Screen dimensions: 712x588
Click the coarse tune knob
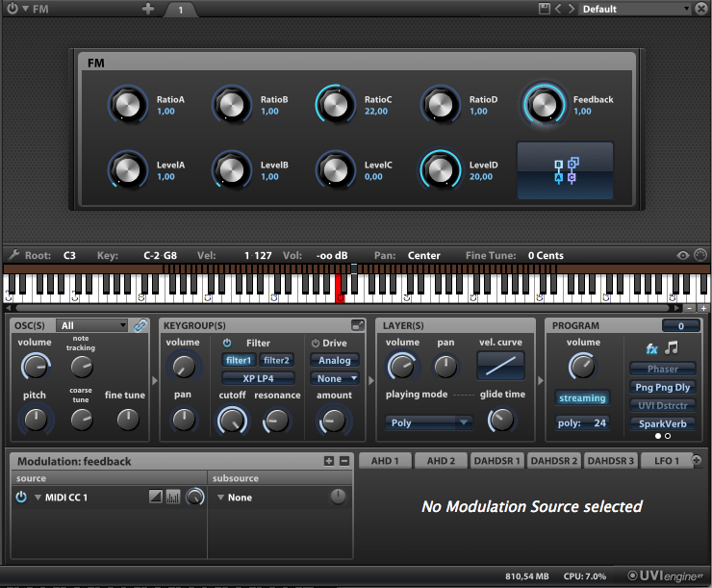click(x=82, y=420)
